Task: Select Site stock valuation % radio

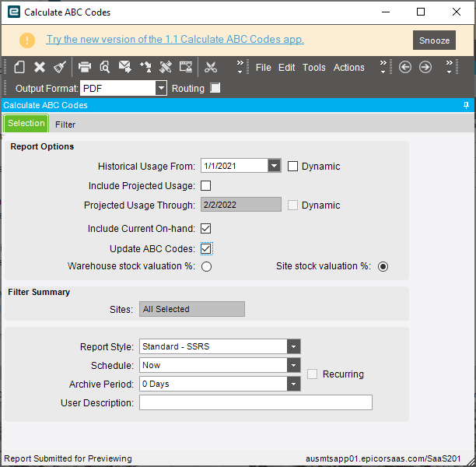Action: pyautogui.click(x=383, y=266)
